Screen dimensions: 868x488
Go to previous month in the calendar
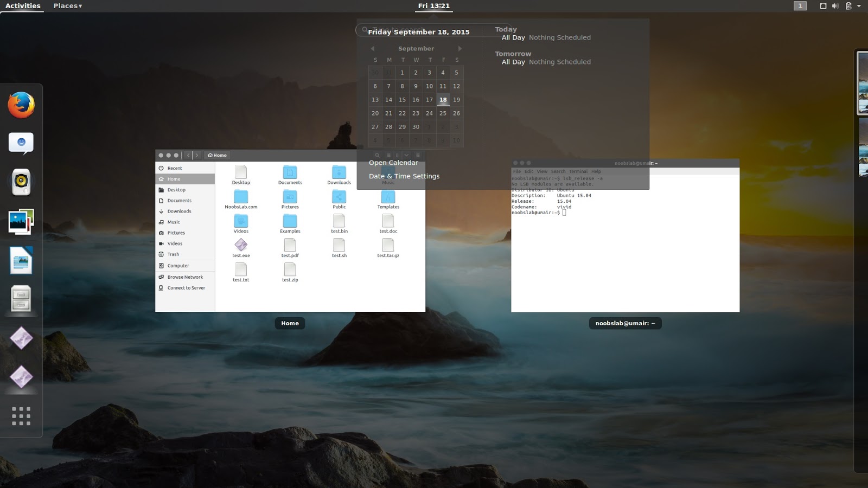click(x=373, y=49)
